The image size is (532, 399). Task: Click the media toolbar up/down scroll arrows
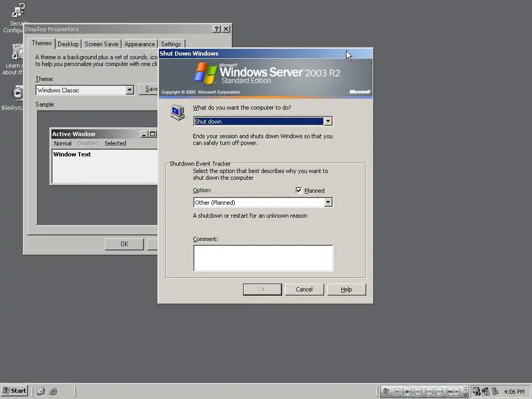tap(465, 388)
